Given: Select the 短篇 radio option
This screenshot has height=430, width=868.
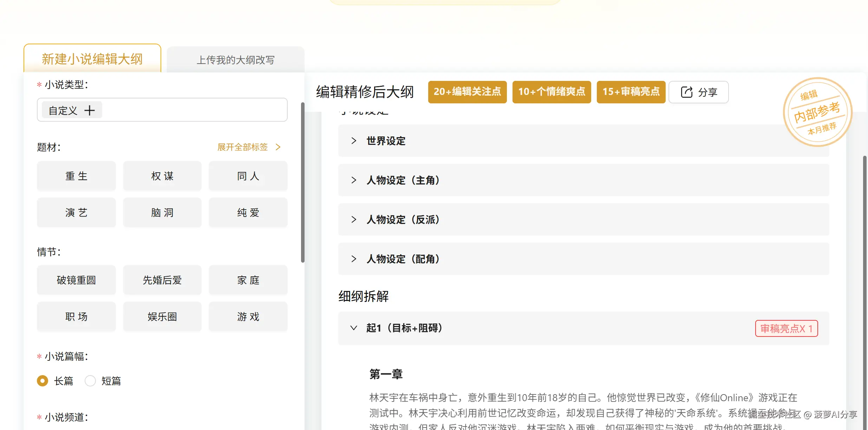Looking at the screenshot, I should [x=90, y=381].
